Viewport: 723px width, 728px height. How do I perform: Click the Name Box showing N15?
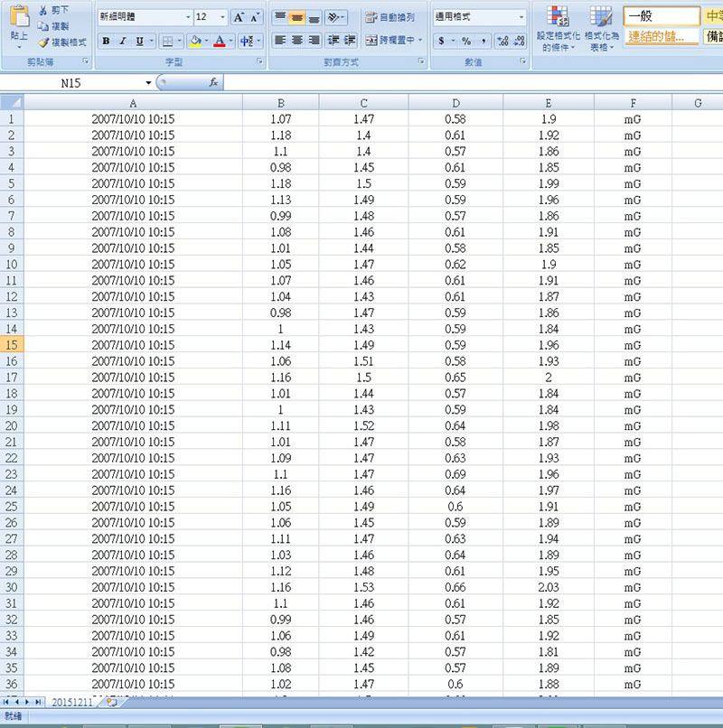71,83
